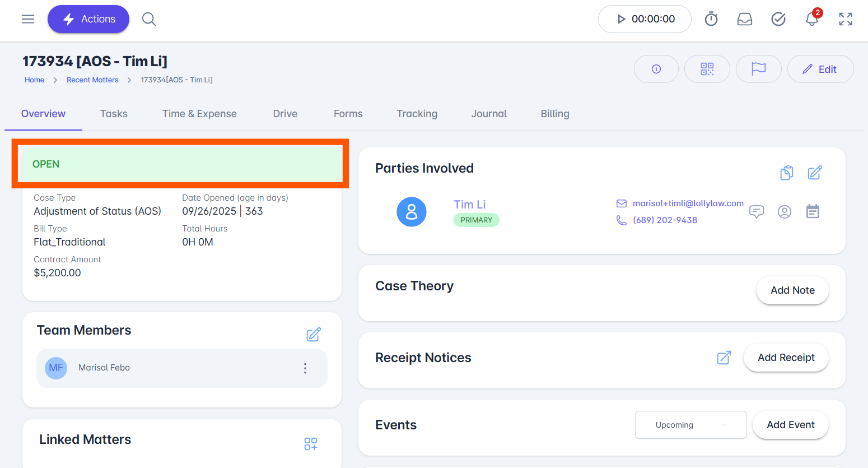The image size is (868, 468).
Task: Click the MF avatar of Marisol Febo
Action: 56,368
